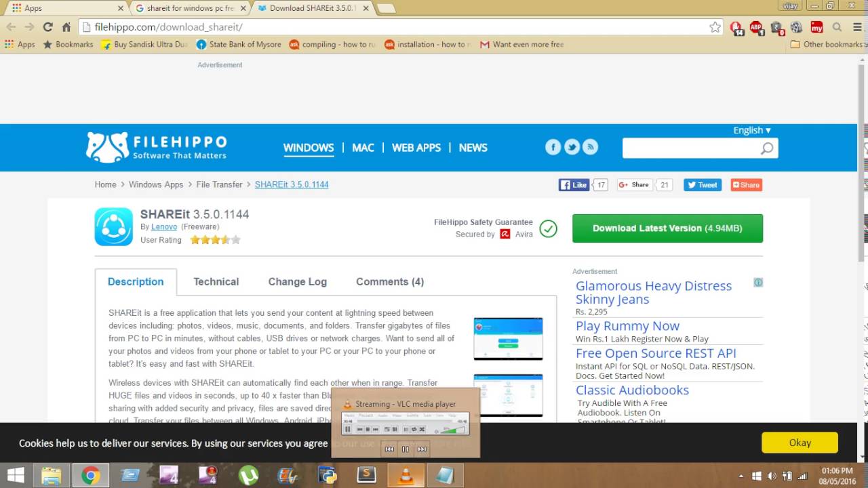Click the browser address bar
The image size is (868, 488).
click(x=400, y=27)
